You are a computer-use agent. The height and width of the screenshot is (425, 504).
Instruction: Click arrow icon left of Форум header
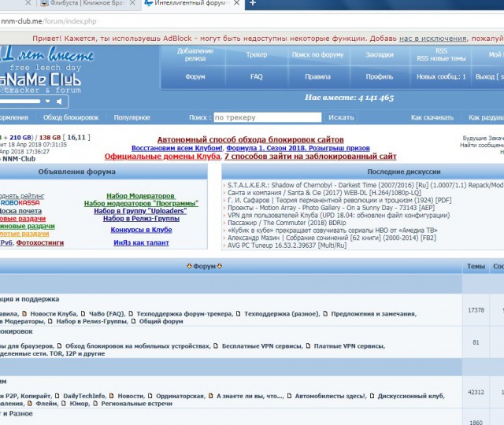pos(189,266)
